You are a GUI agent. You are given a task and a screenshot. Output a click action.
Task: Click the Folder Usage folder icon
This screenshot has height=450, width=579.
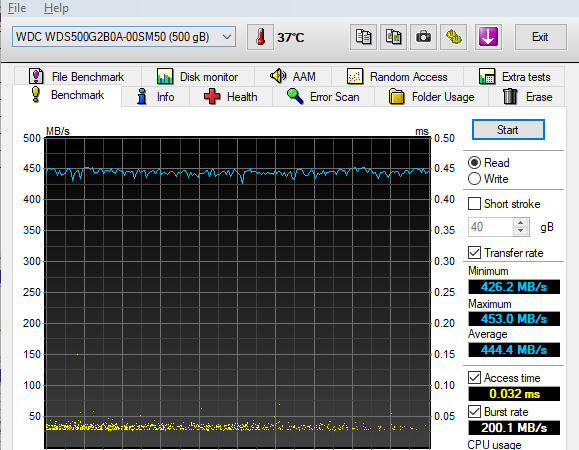pos(397,96)
